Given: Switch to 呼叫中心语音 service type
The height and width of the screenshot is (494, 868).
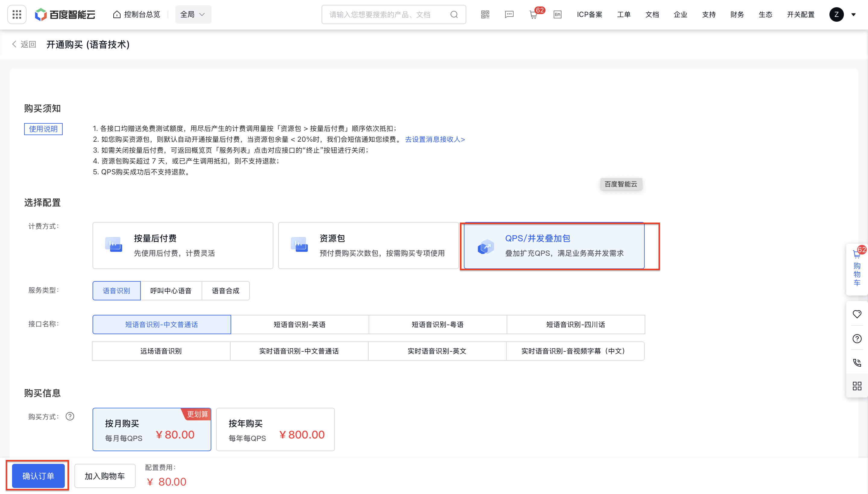Looking at the screenshot, I should point(171,291).
